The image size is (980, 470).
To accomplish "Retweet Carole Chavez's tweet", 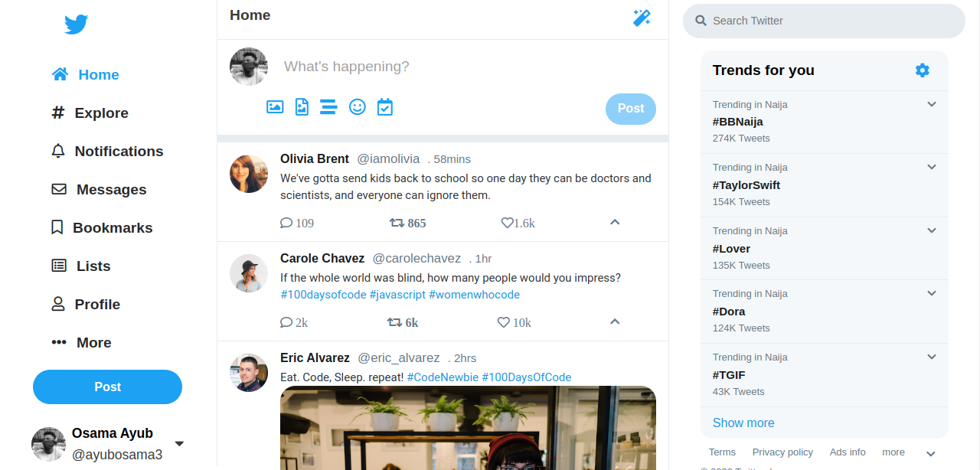I will [x=395, y=322].
